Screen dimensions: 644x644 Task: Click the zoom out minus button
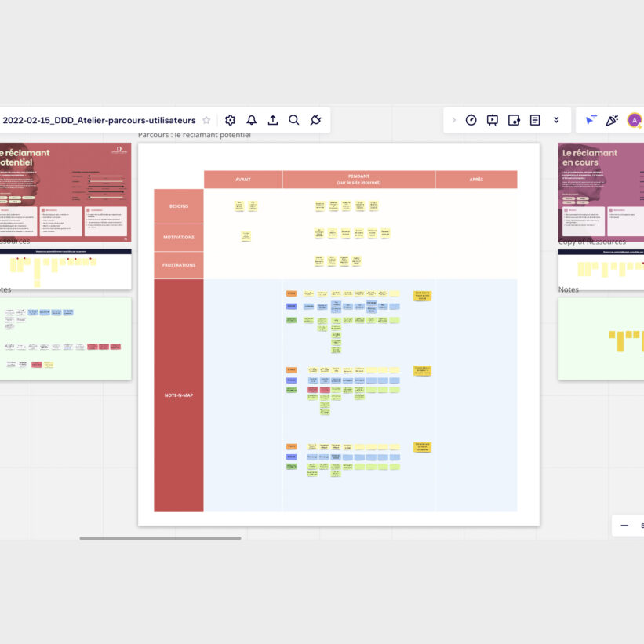tap(624, 526)
